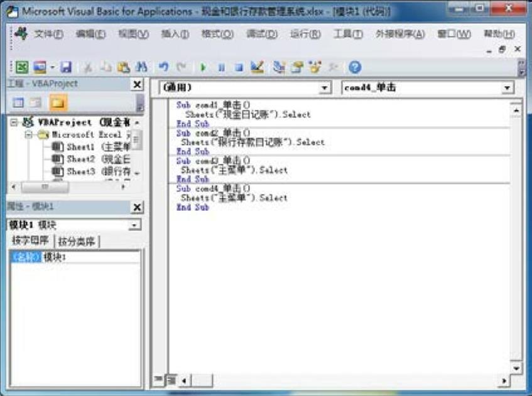Click the code window scroll-right arrow
The width and height of the screenshot is (532, 396).
pos(504,381)
